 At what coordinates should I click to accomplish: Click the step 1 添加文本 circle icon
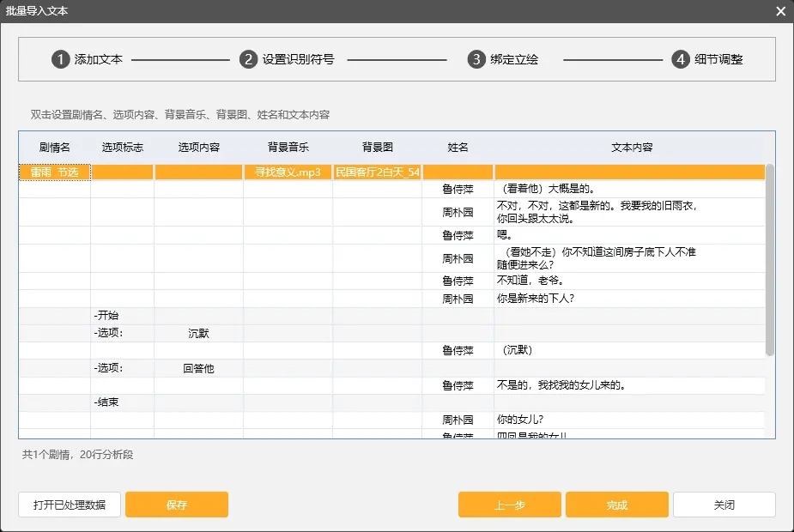click(x=60, y=59)
